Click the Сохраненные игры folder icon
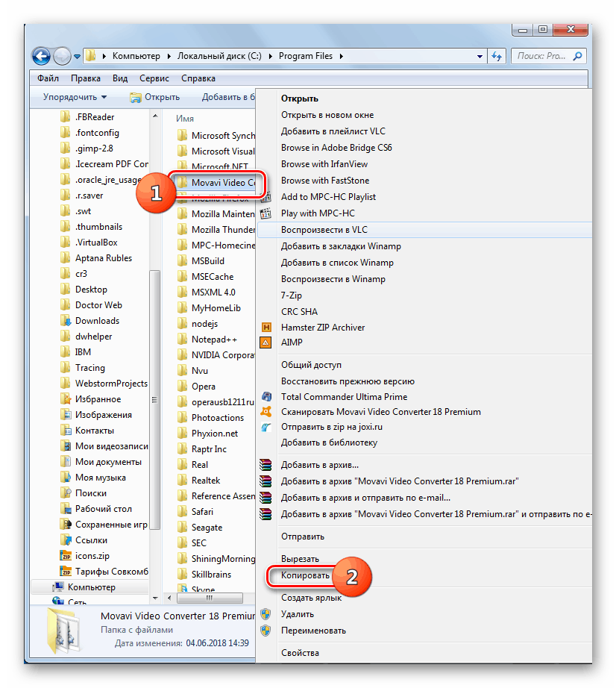Image resolution: width=616 pixels, height=688 pixels. click(x=66, y=525)
